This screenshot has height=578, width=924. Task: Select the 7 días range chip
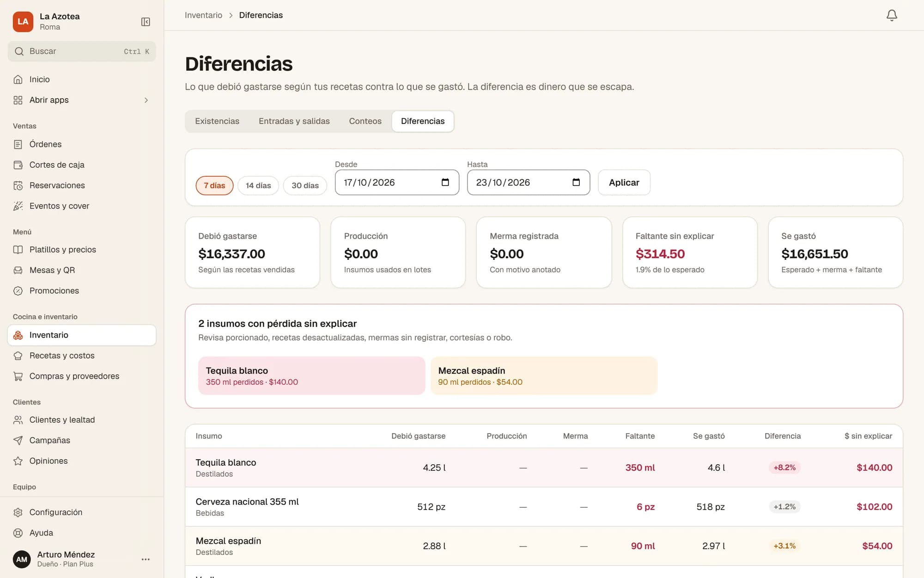point(214,185)
